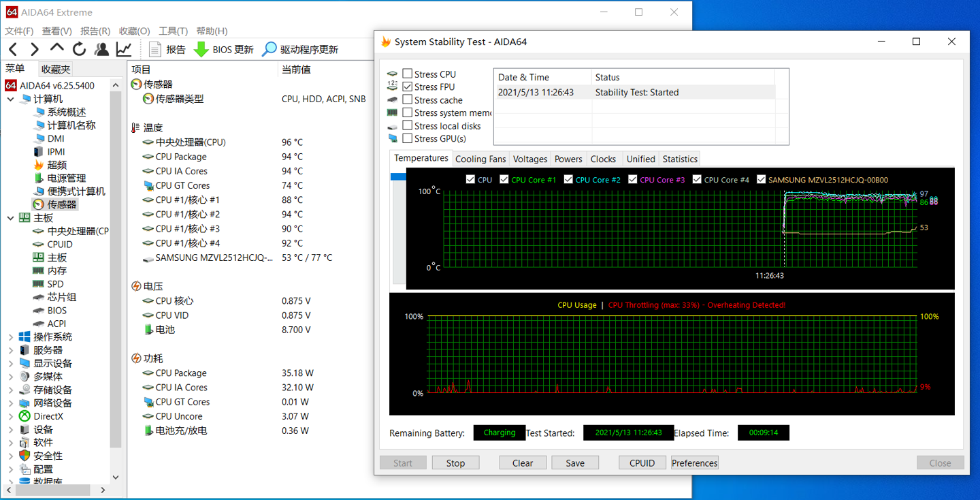Select the 便携式计算机 tree item

[x=69, y=191]
